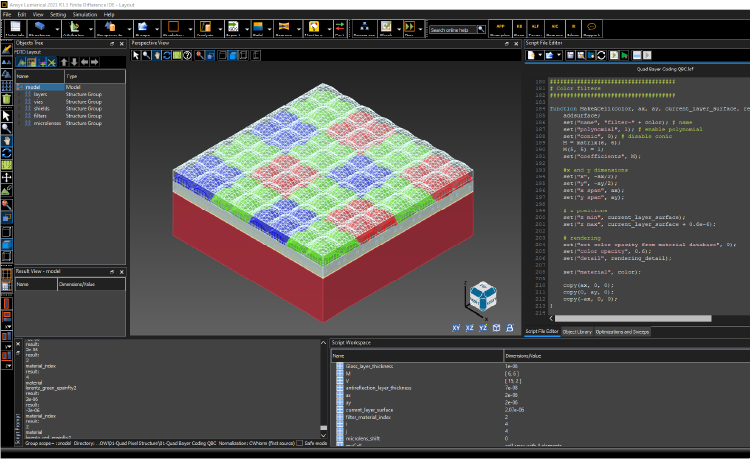Open new script file dropdown arrow in editor
Viewport: 750px width, 459px height.
coord(540,55)
